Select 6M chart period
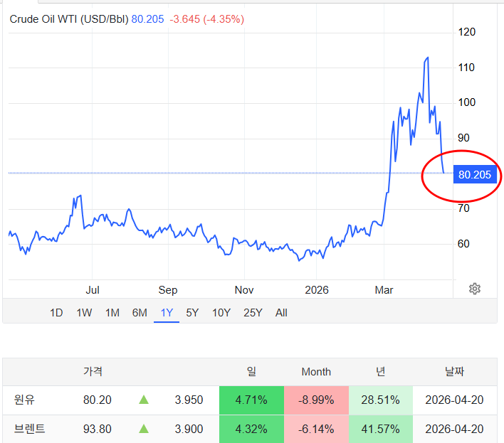Screen dimensions: 504x443 [x=140, y=313]
